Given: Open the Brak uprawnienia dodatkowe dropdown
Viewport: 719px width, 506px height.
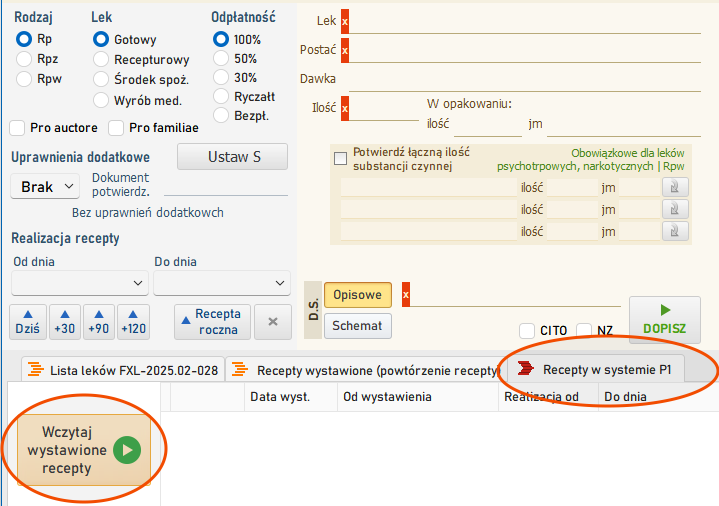Looking at the screenshot, I should pos(45,187).
